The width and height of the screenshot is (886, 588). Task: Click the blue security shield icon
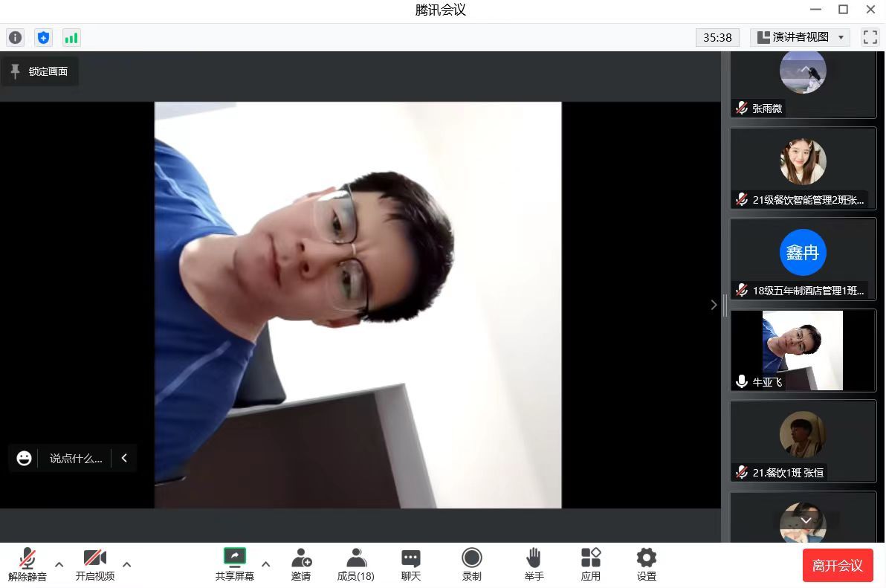43,37
